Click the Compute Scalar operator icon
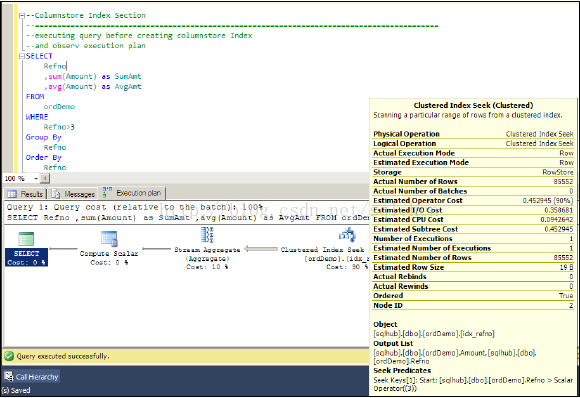 [x=109, y=239]
